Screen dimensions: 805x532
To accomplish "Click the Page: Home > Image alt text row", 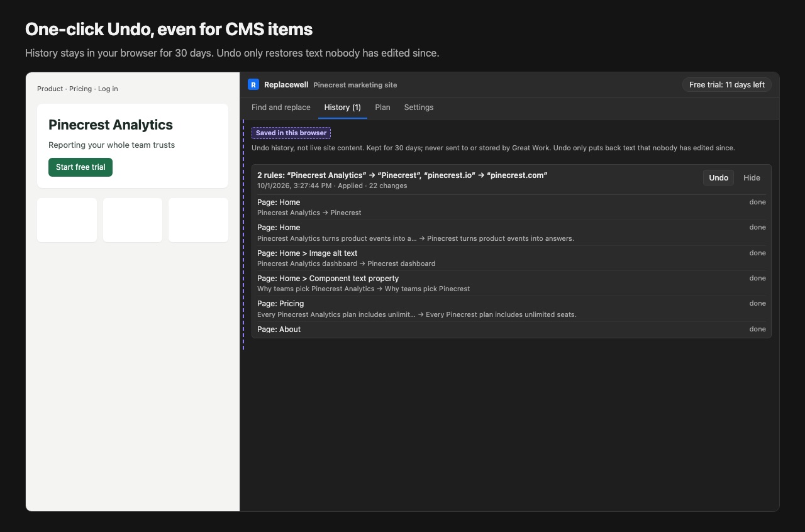I will 511,258.
